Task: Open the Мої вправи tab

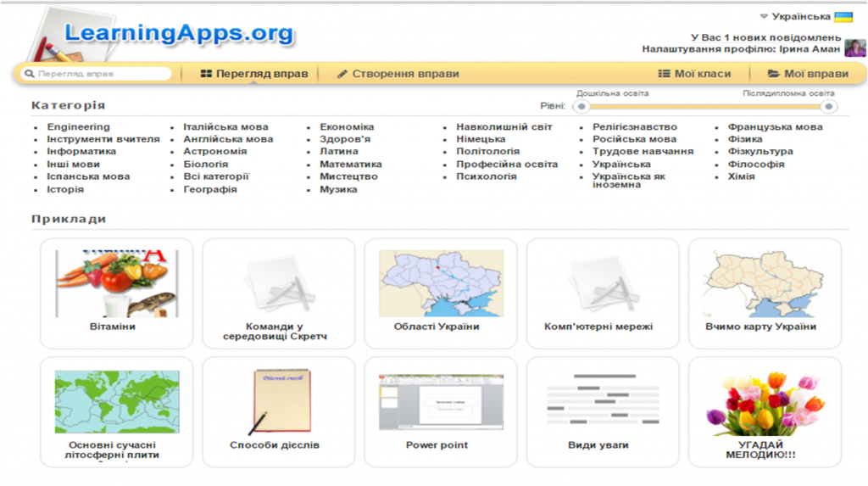Action: [x=808, y=74]
